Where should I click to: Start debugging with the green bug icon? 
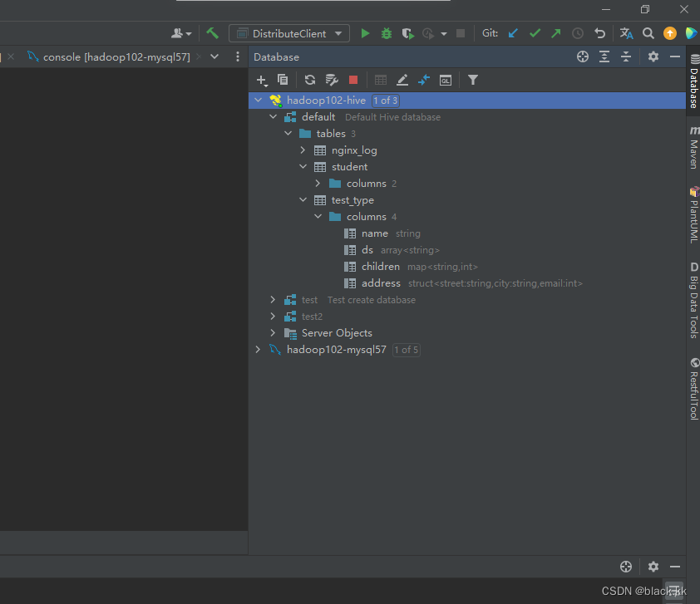386,33
